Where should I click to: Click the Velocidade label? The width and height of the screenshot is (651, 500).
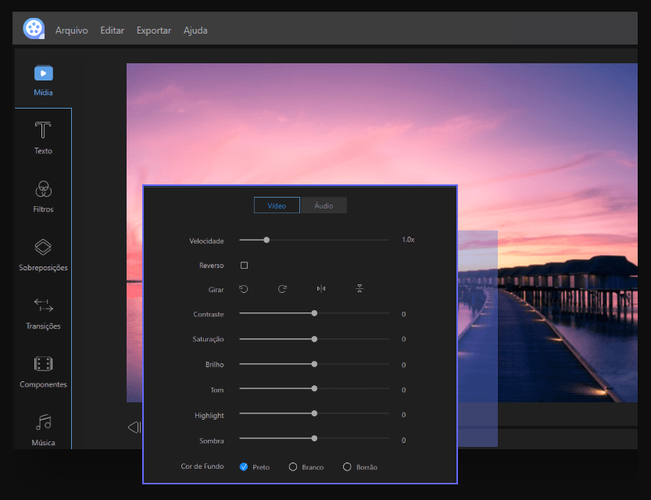tap(206, 241)
